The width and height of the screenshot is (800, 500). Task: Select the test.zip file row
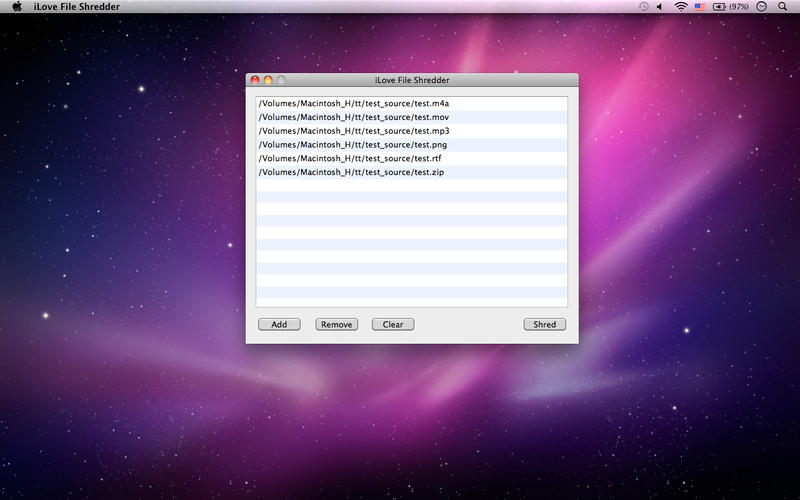tap(411, 172)
